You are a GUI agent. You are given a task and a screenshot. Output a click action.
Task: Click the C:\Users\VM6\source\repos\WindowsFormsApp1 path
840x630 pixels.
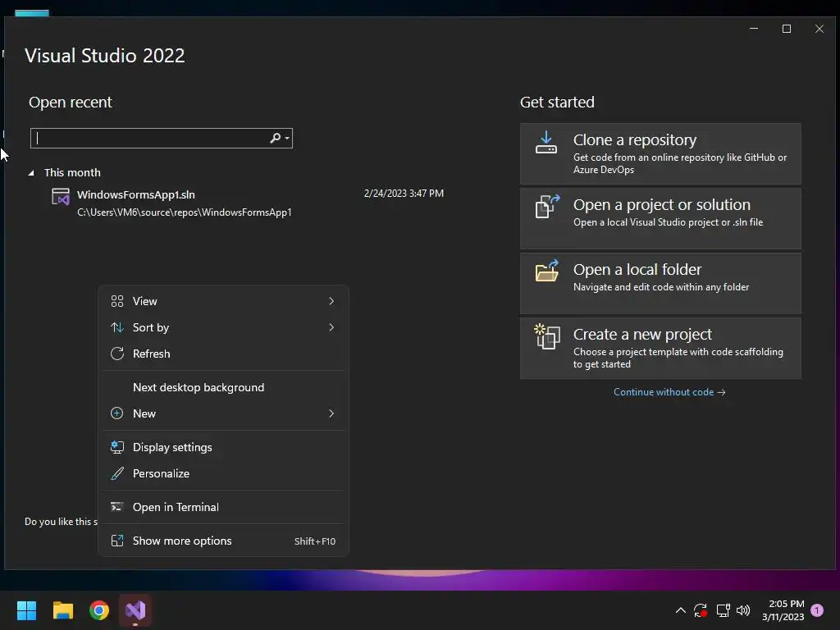click(x=185, y=212)
